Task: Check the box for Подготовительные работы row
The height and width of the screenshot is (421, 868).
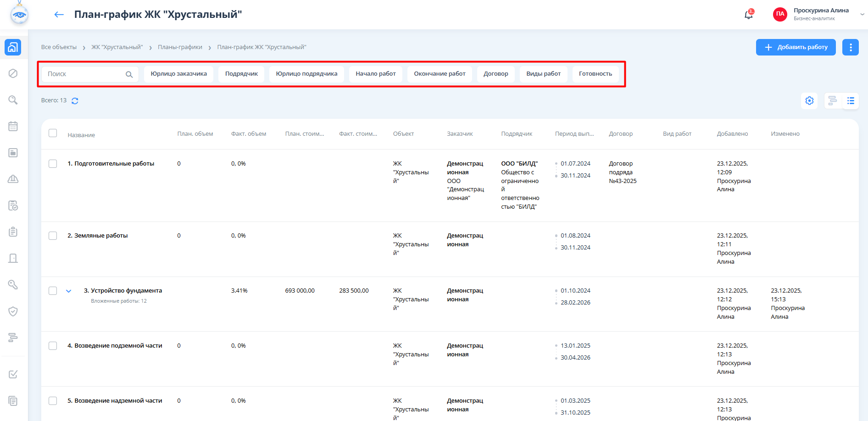Action: 53,164
